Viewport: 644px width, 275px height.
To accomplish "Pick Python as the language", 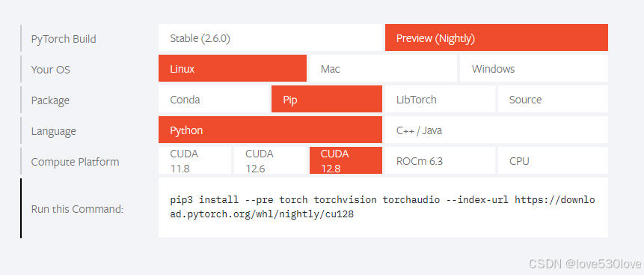I will coord(270,130).
